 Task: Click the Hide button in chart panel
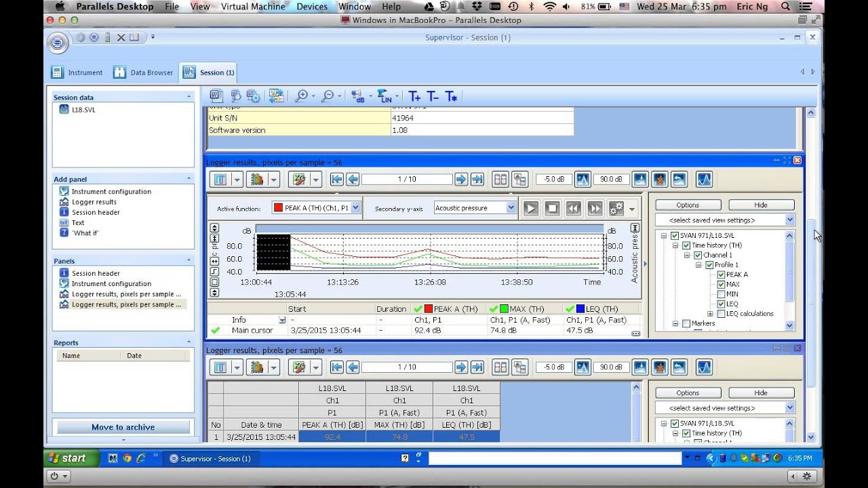tap(761, 205)
